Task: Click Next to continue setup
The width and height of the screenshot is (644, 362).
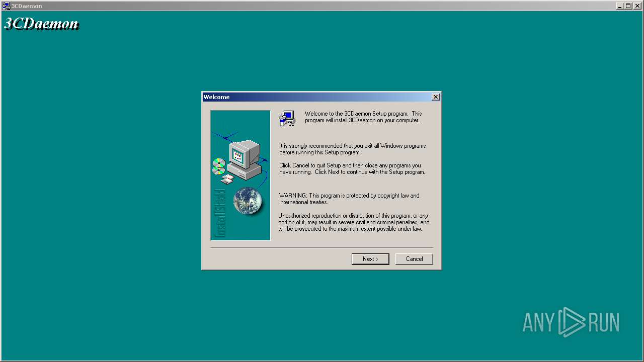Action: (370, 259)
